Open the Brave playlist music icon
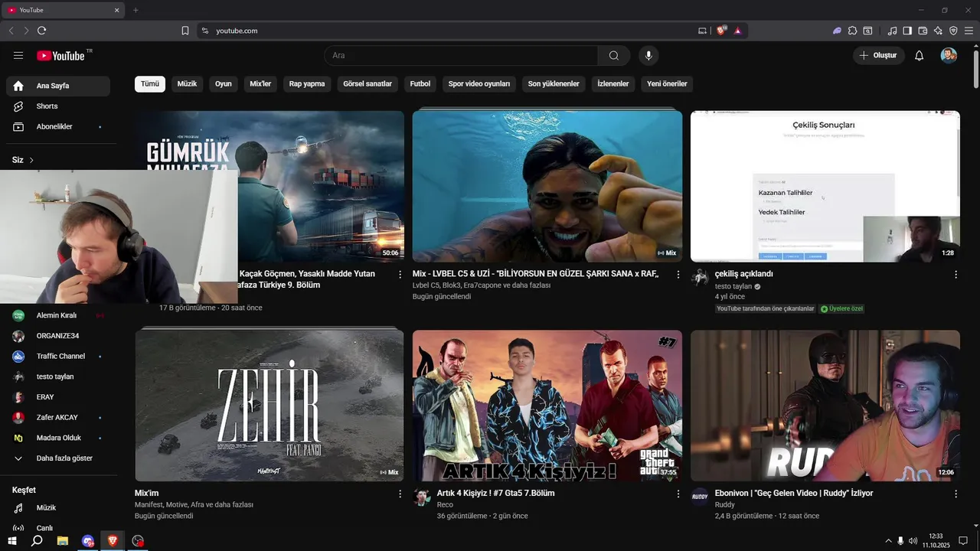 coord(892,31)
